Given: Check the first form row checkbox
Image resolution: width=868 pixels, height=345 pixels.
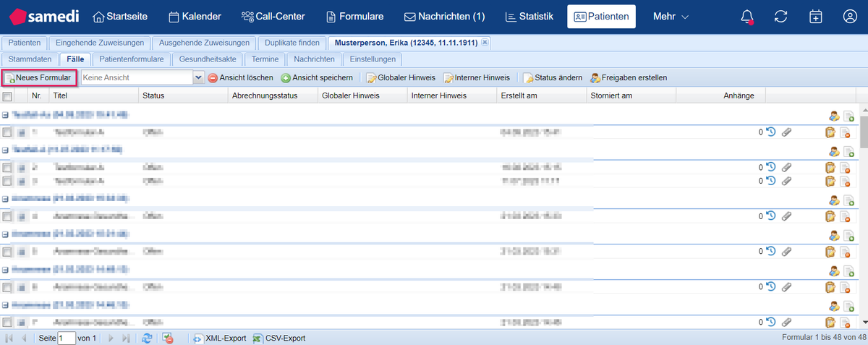Looking at the screenshot, I should [7, 133].
